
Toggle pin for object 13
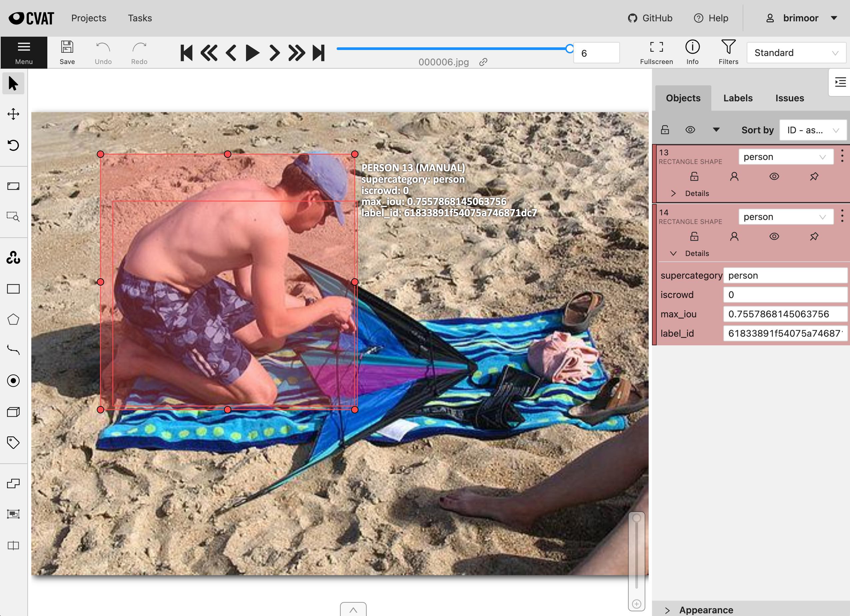pyautogui.click(x=814, y=176)
